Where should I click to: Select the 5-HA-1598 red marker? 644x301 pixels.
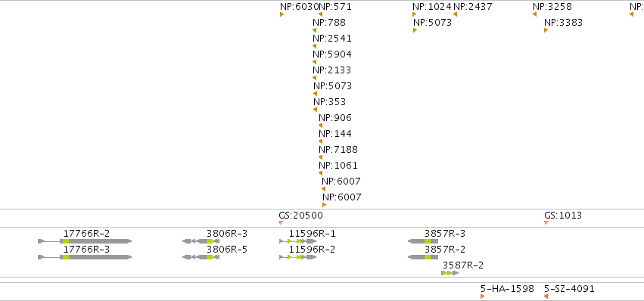coord(483,296)
